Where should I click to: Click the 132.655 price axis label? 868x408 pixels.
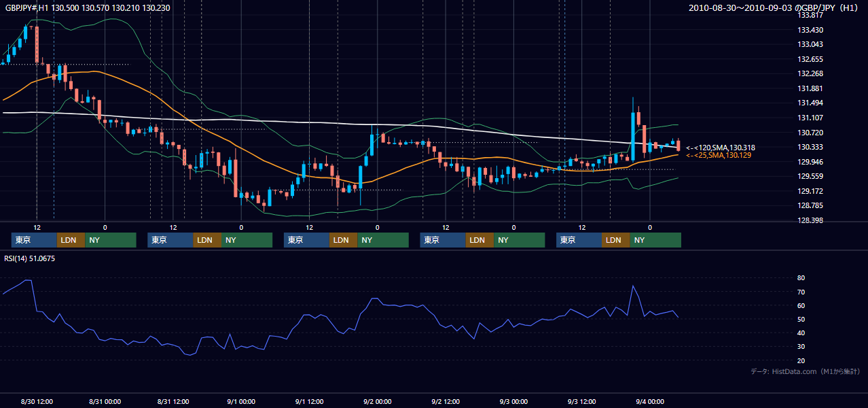click(x=811, y=59)
